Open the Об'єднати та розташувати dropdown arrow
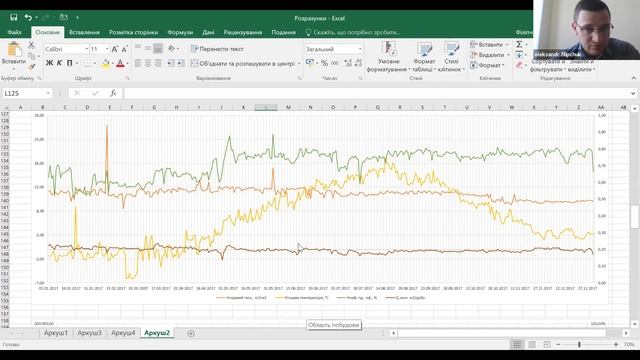This screenshot has height=360, width=640. pyautogui.click(x=299, y=64)
